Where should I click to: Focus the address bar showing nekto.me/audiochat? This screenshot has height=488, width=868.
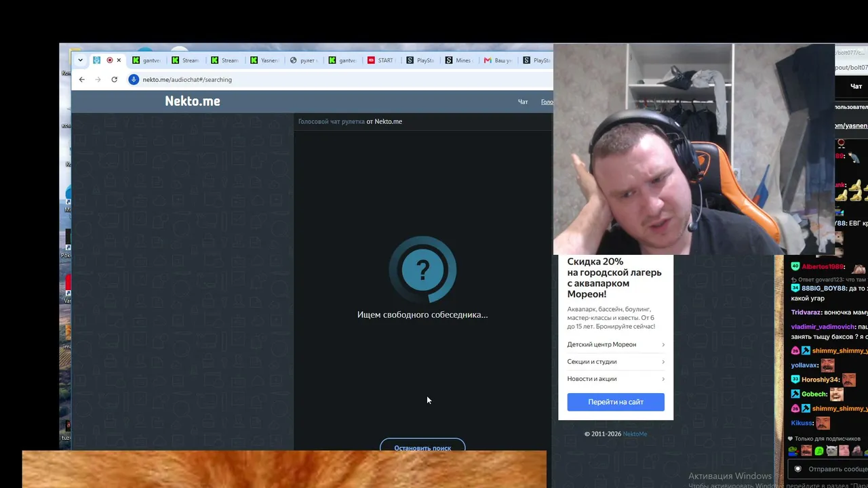point(339,79)
